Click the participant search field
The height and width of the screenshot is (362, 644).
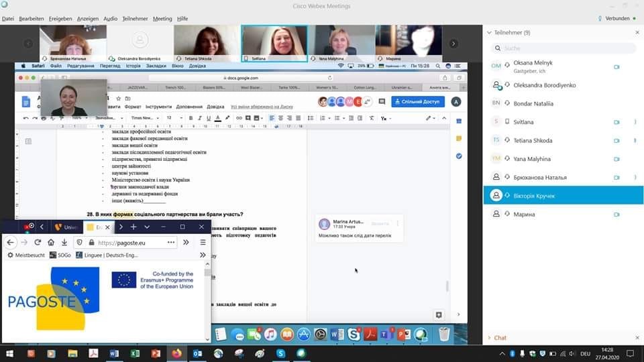(563, 48)
